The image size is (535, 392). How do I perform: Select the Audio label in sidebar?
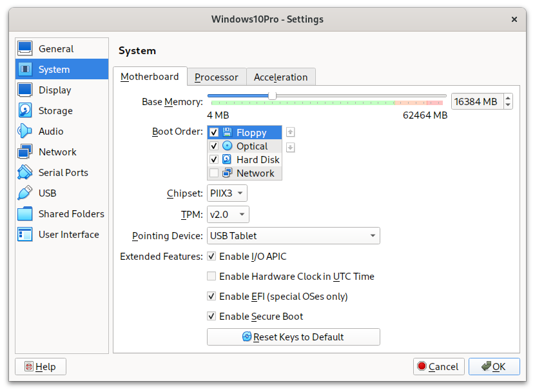click(51, 132)
